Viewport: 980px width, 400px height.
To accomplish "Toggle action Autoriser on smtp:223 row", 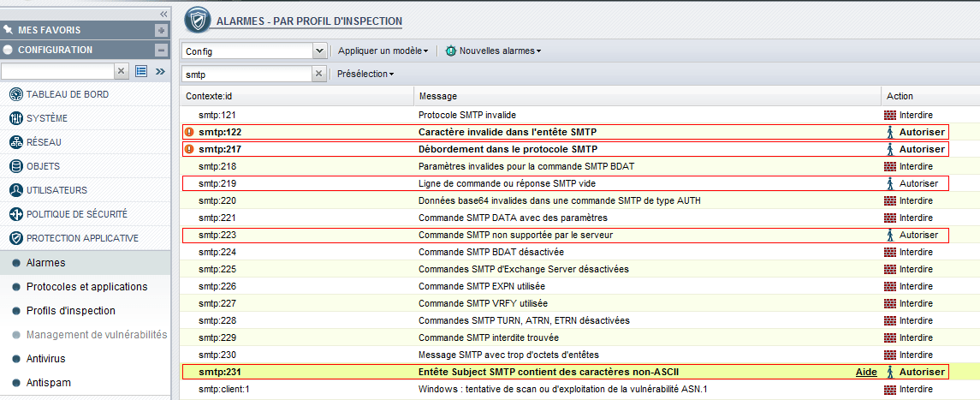I will tap(916, 235).
